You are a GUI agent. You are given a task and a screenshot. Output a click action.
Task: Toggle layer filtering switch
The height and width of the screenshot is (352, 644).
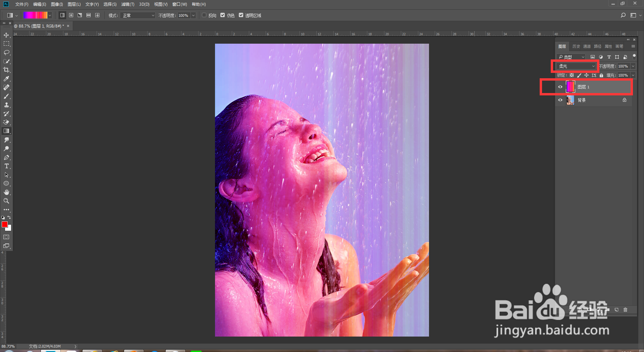634,56
